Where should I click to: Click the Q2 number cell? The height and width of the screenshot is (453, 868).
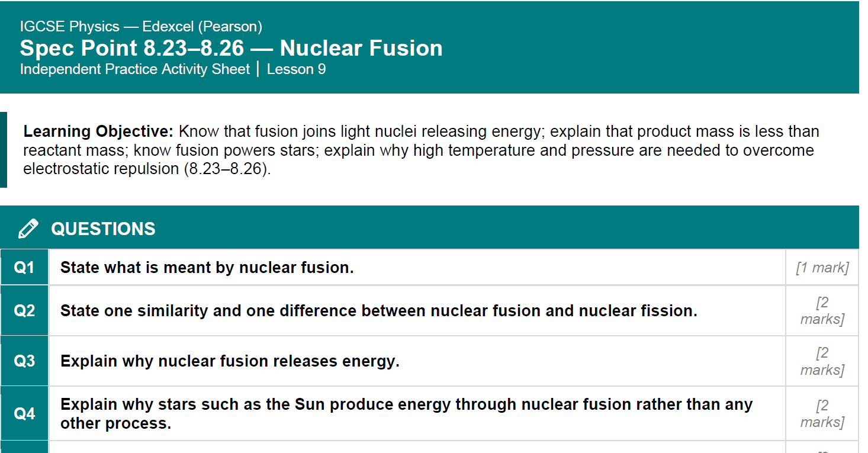pyautogui.click(x=24, y=311)
